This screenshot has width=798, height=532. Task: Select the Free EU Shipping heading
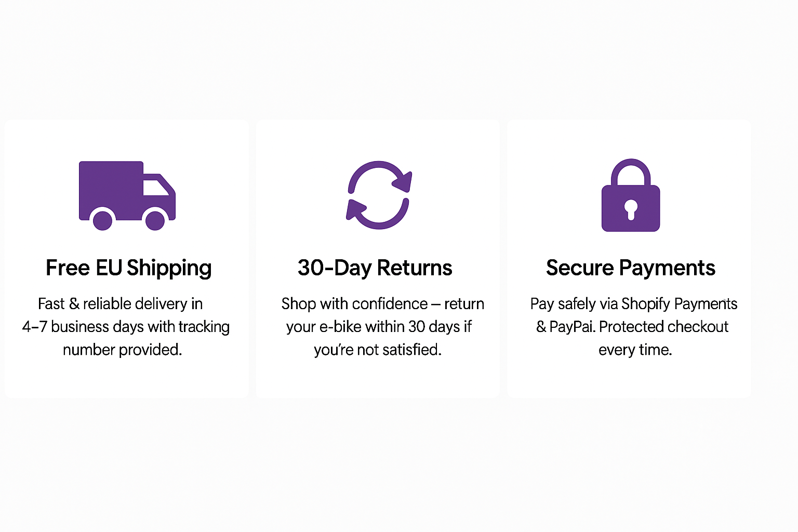pos(129,268)
